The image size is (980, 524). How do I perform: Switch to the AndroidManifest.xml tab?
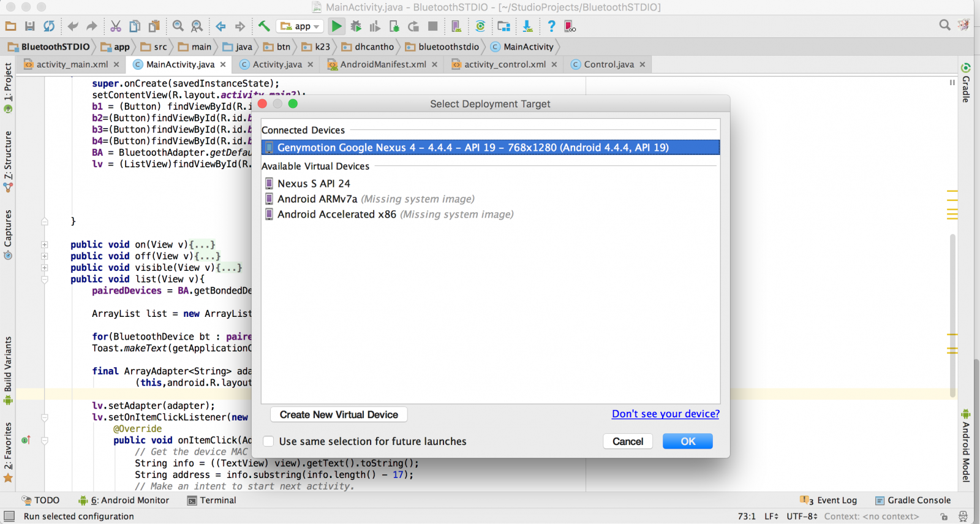point(383,64)
